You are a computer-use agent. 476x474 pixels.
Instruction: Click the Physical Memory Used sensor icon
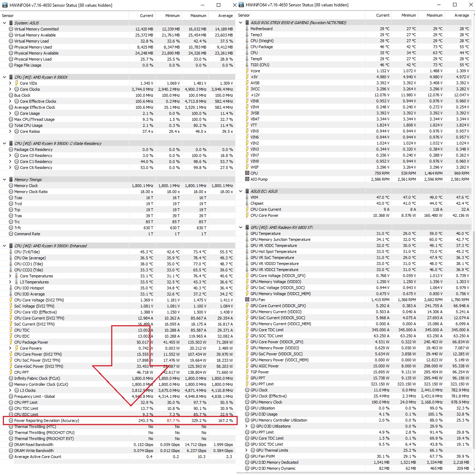pyautogui.click(x=11, y=47)
